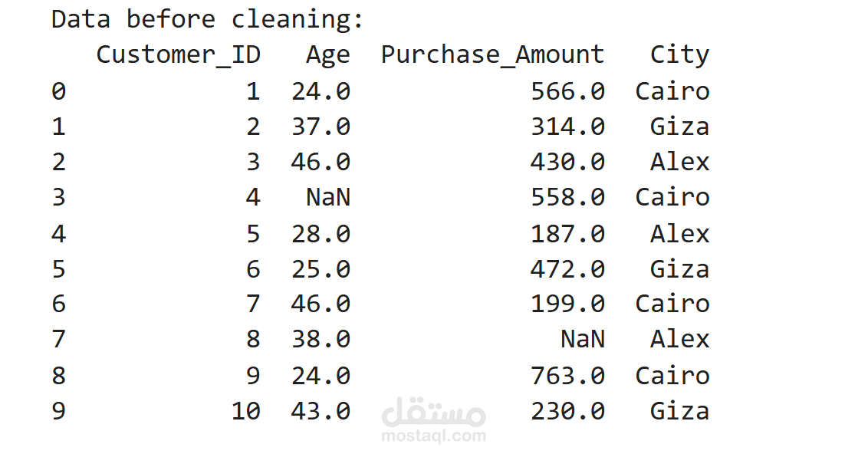Select the age value 43.0
Screen dimensions: 868x454
coord(321,411)
